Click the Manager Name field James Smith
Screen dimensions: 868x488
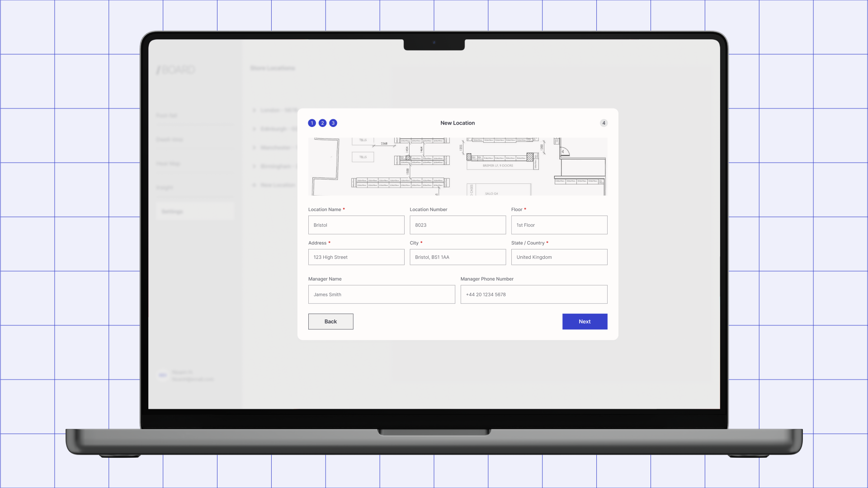[382, 294]
